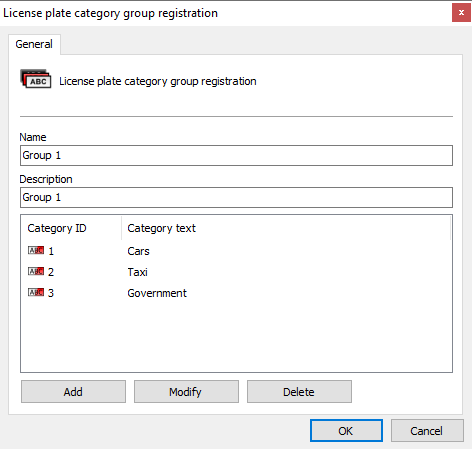Select the plate icon for category 1
Viewport: 472px width, 449px height.
[x=36, y=250]
